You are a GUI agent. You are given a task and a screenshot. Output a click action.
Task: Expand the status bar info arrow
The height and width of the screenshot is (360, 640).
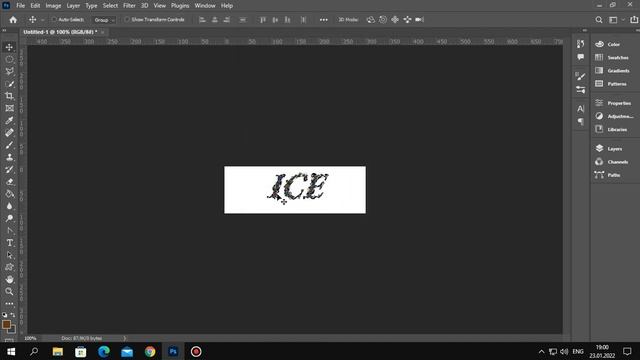tap(124, 338)
